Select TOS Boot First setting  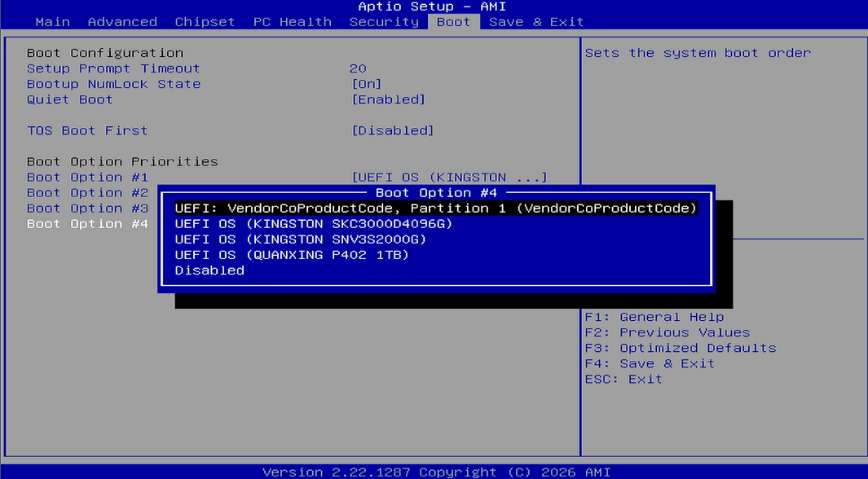coord(87,130)
